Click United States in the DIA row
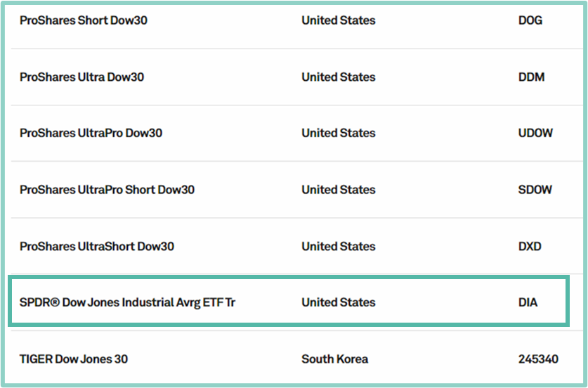 (339, 302)
